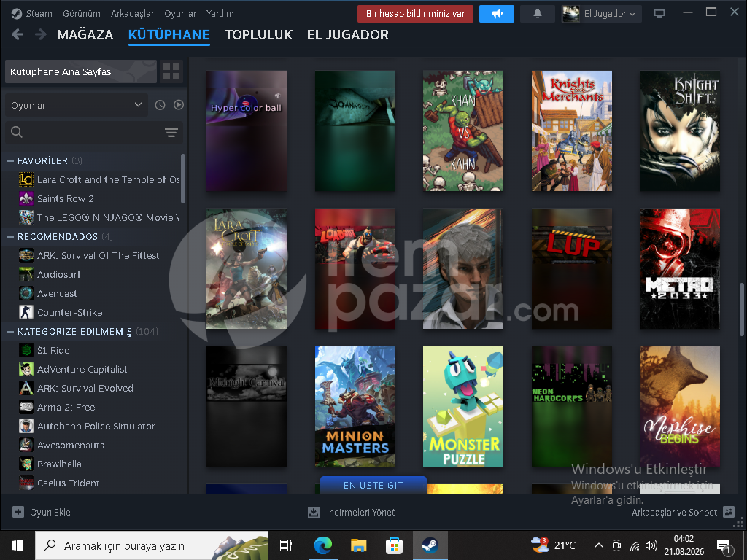Open Windows Task View button

tap(286, 545)
